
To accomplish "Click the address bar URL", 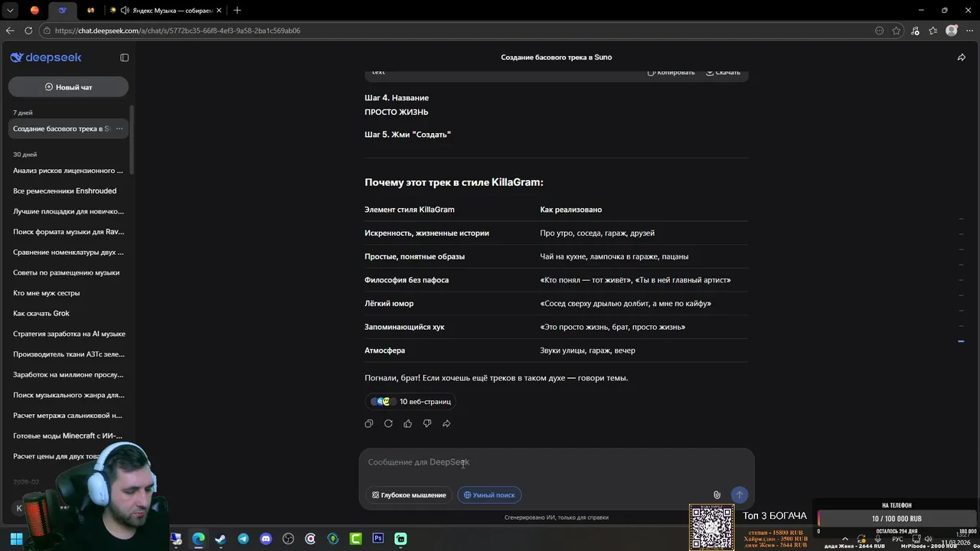I will [x=178, y=31].
